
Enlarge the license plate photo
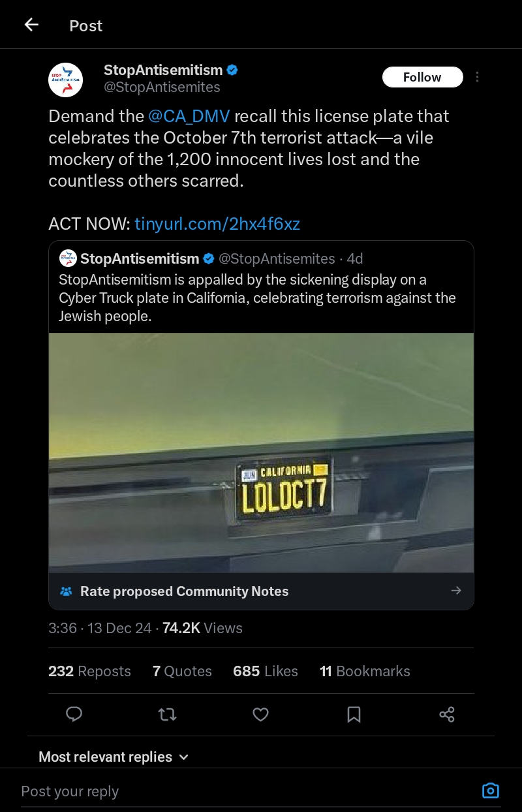tap(261, 452)
